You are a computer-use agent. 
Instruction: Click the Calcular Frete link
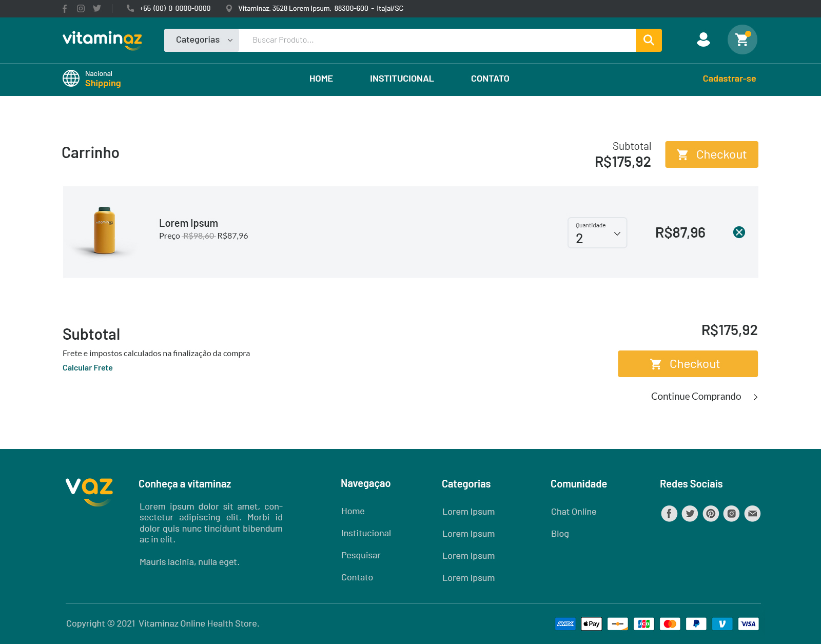(88, 368)
